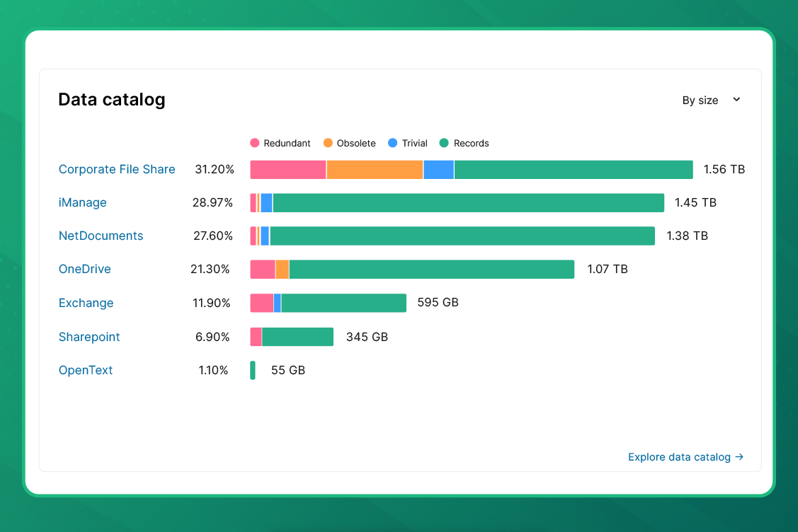Click the Obsolete legend indicator
The height and width of the screenshot is (532, 798).
[x=328, y=143]
